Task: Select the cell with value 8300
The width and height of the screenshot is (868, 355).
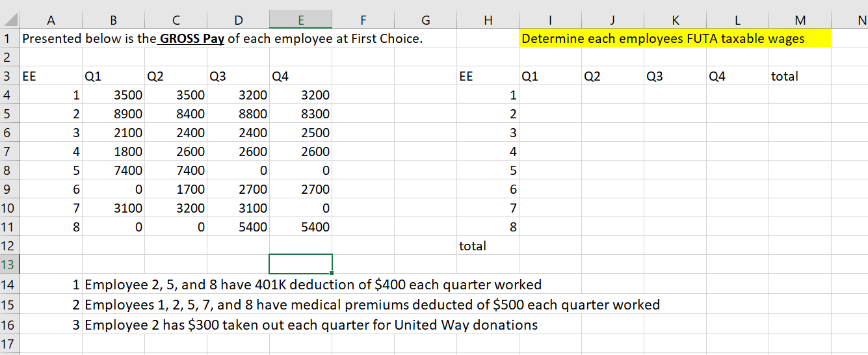Action: click(x=300, y=114)
